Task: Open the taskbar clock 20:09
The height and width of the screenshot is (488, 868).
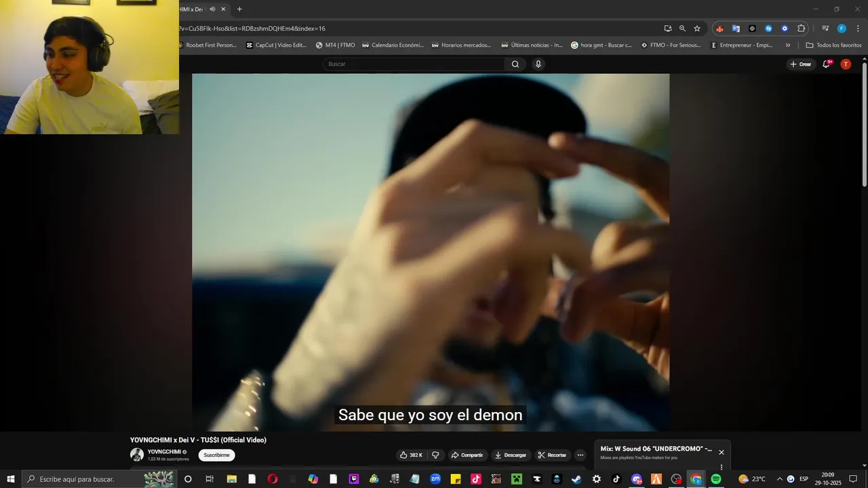Action: click(x=828, y=479)
